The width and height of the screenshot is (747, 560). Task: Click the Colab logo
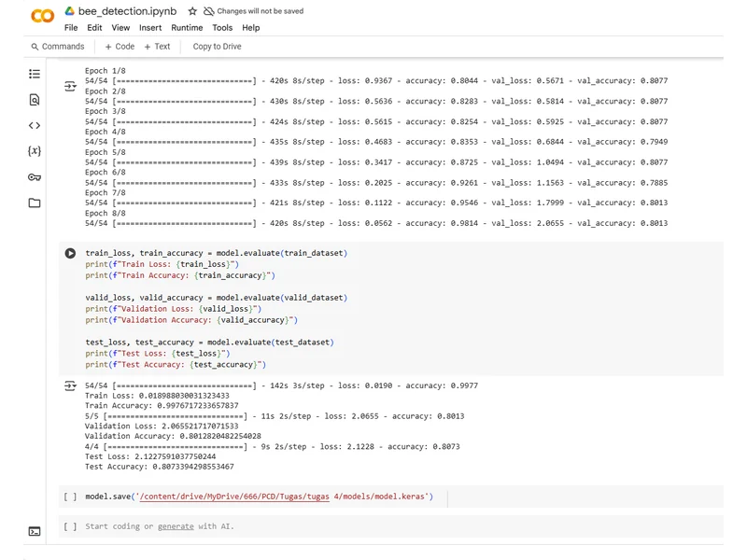42,17
